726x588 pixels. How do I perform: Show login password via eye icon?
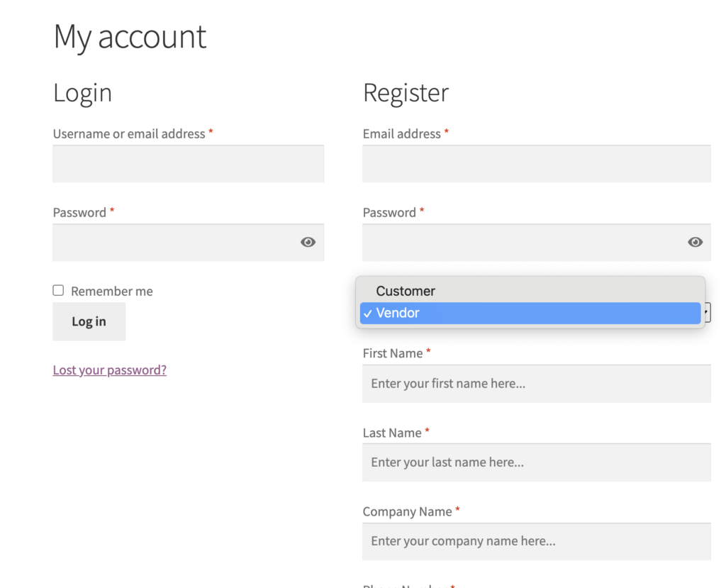pos(308,242)
